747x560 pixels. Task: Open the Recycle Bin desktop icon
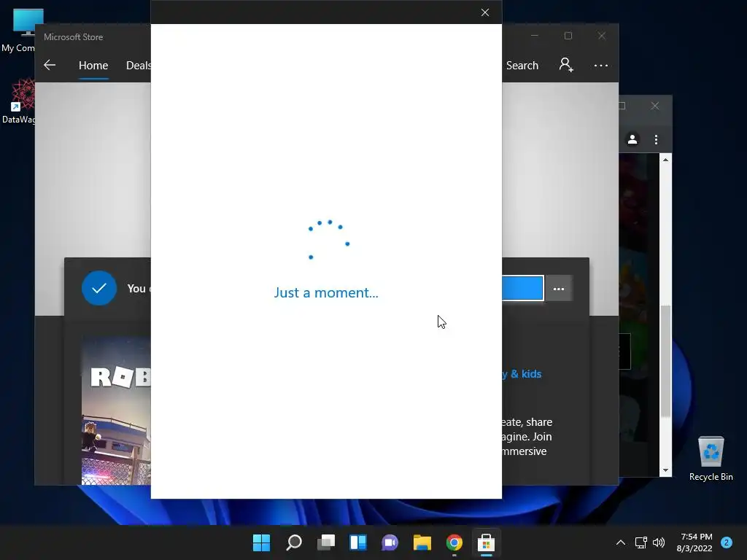point(711,459)
